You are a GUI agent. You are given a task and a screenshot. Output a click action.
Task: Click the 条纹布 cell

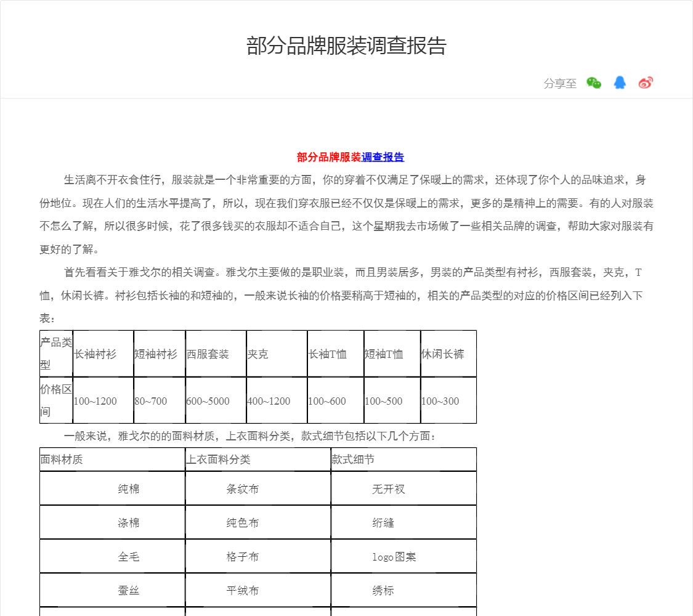tap(258, 488)
